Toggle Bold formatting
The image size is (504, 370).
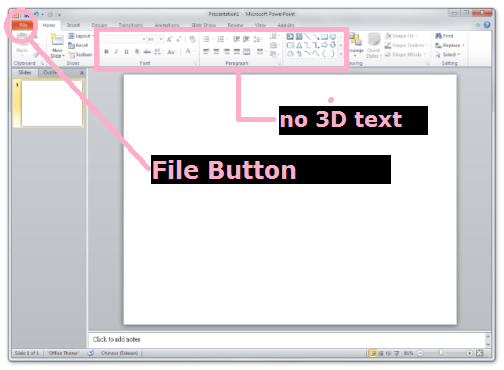(106, 52)
